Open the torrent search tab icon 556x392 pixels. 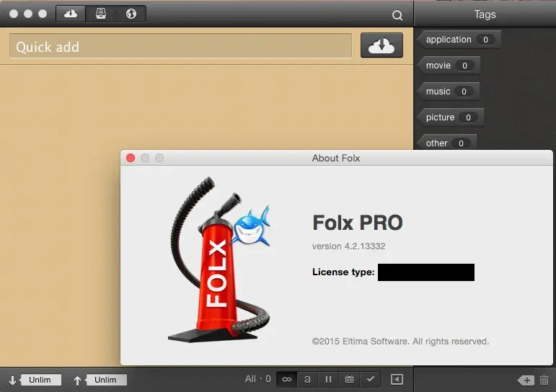(101, 14)
